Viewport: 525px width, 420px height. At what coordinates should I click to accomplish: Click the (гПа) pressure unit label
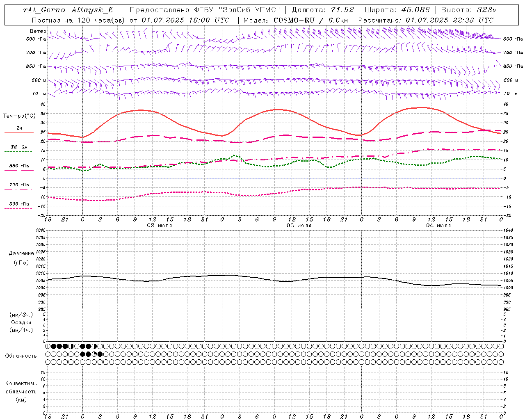[x=21, y=262]
